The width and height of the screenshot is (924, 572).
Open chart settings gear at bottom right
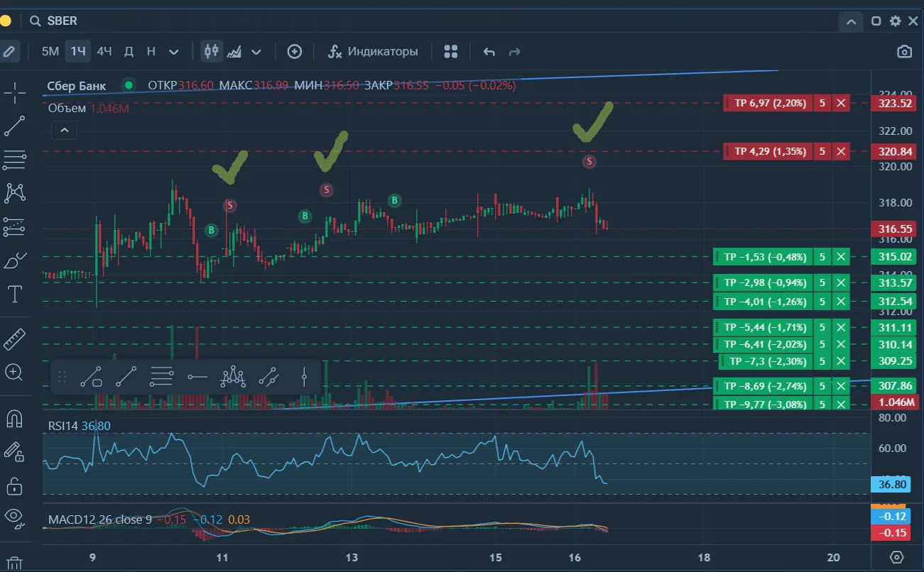(x=897, y=556)
